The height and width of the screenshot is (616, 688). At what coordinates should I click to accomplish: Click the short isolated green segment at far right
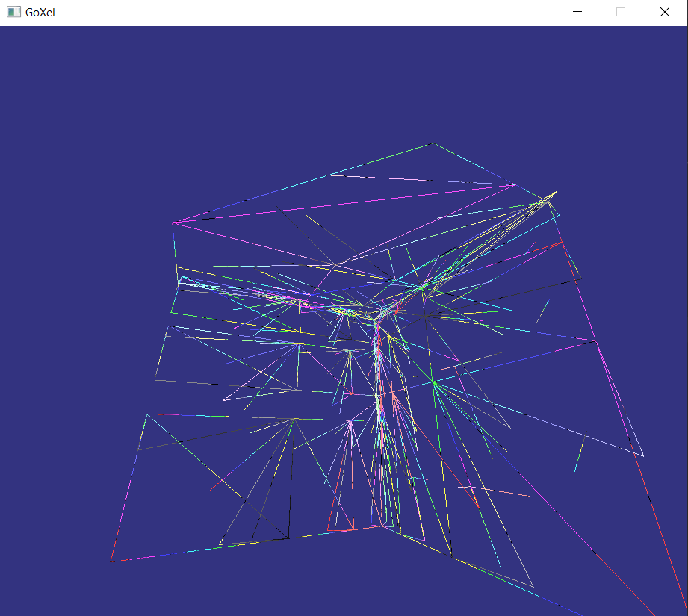coord(579,456)
